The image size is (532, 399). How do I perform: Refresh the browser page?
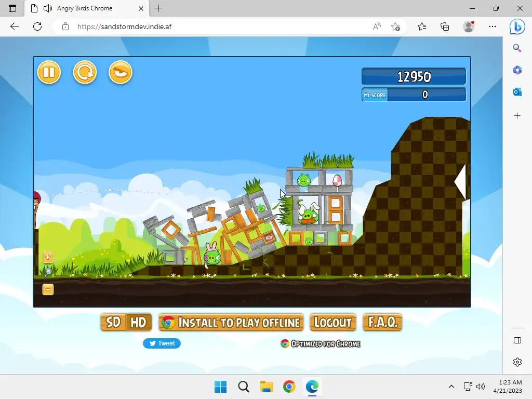pyautogui.click(x=37, y=26)
